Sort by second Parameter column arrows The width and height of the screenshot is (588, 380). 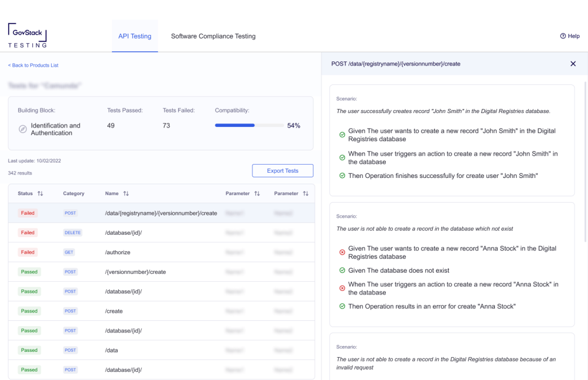coord(305,193)
